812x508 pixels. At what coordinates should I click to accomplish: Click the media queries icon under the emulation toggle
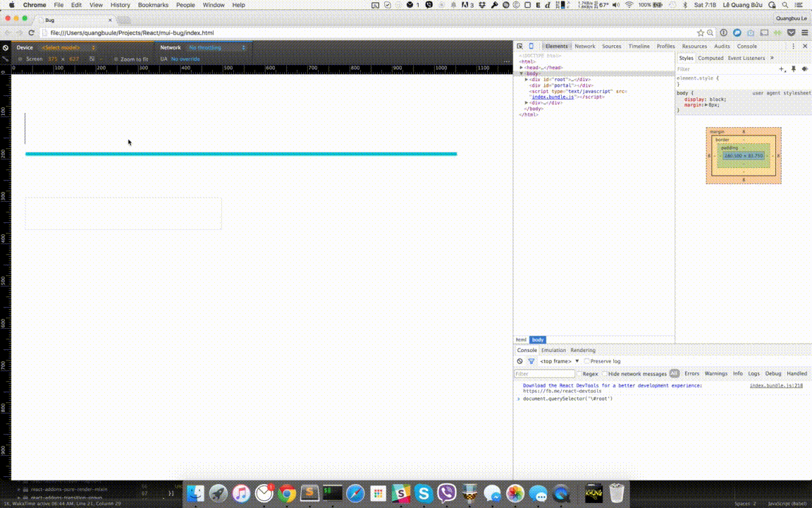[x=5, y=59]
